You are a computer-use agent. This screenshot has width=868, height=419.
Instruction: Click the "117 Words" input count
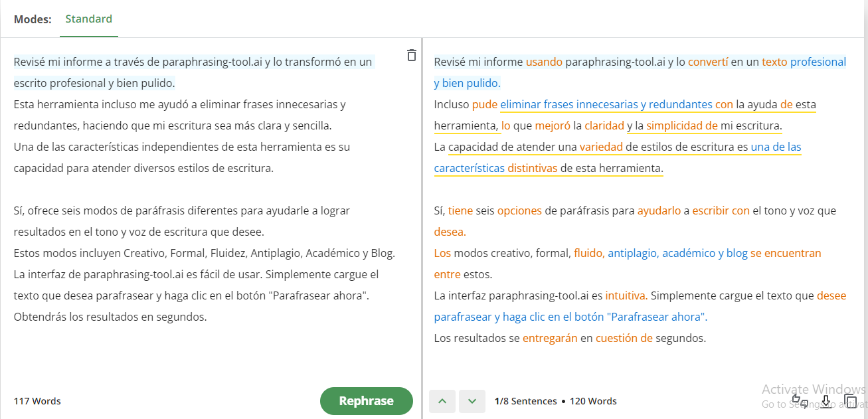click(37, 401)
